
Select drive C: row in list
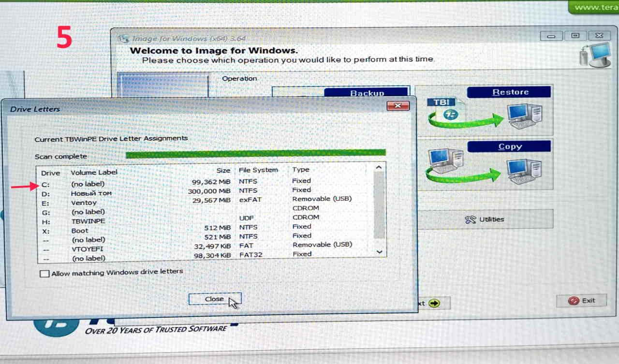coord(206,183)
